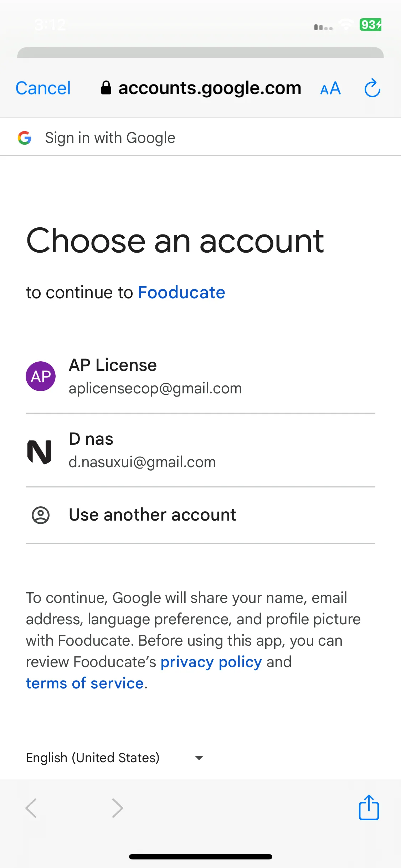Tap the person icon beside Use another account
This screenshot has width=401, height=868.
pos(41,515)
